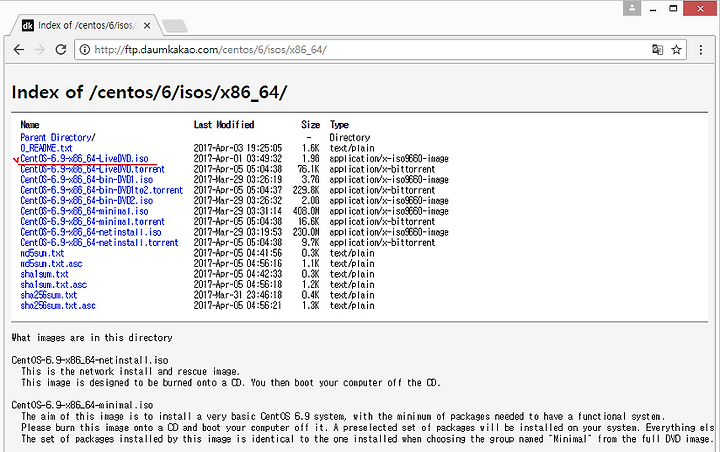Screen dimensions: 720x452
Task: Open the netinstall.torrent link
Action: 99,243
